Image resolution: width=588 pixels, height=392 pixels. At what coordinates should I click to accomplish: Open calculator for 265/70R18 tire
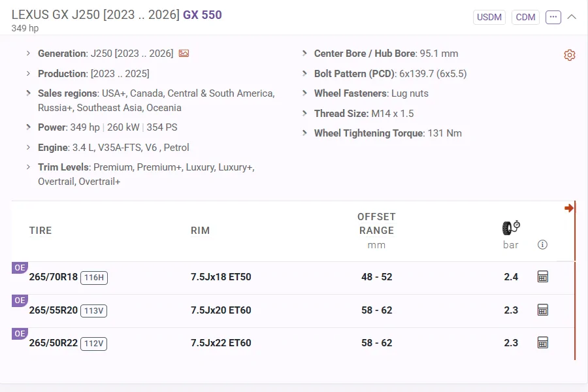pyautogui.click(x=542, y=277)
